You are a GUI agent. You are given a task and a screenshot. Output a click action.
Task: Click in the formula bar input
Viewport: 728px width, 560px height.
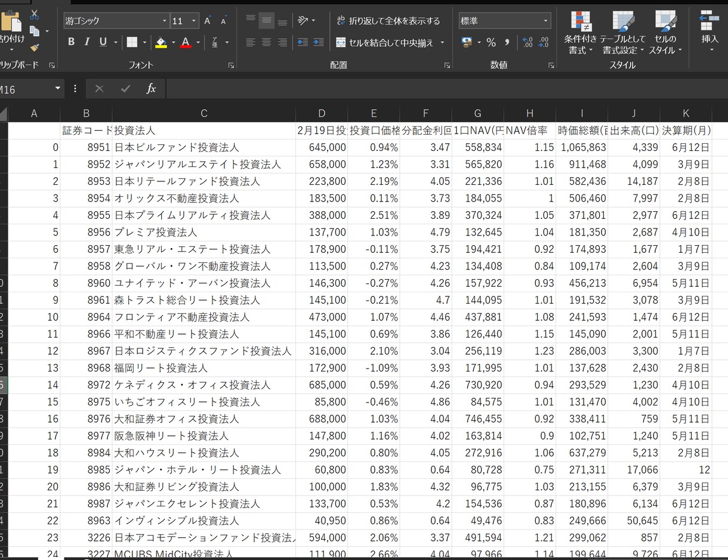point(446,88)
